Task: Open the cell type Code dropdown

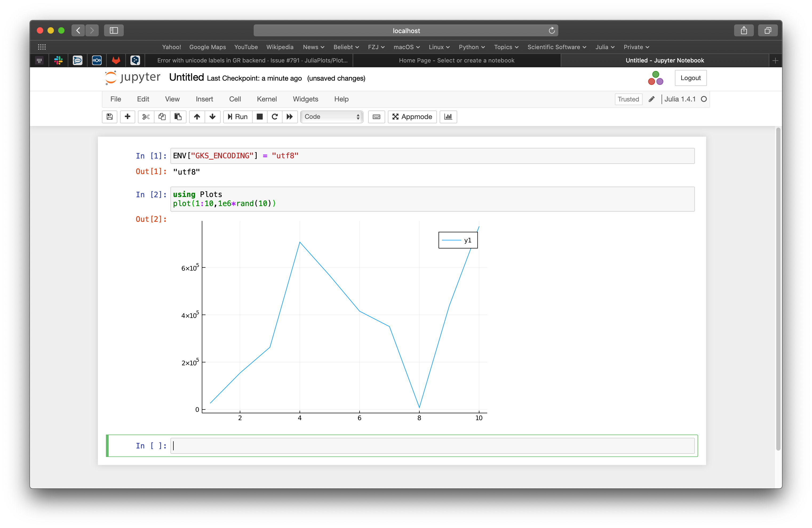Action: point(332,117)
